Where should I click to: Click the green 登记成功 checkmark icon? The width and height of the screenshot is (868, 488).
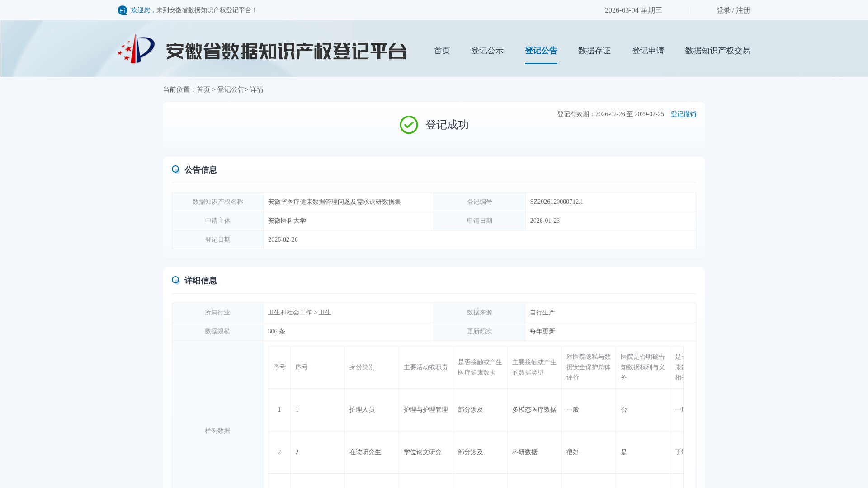point(409,125)
